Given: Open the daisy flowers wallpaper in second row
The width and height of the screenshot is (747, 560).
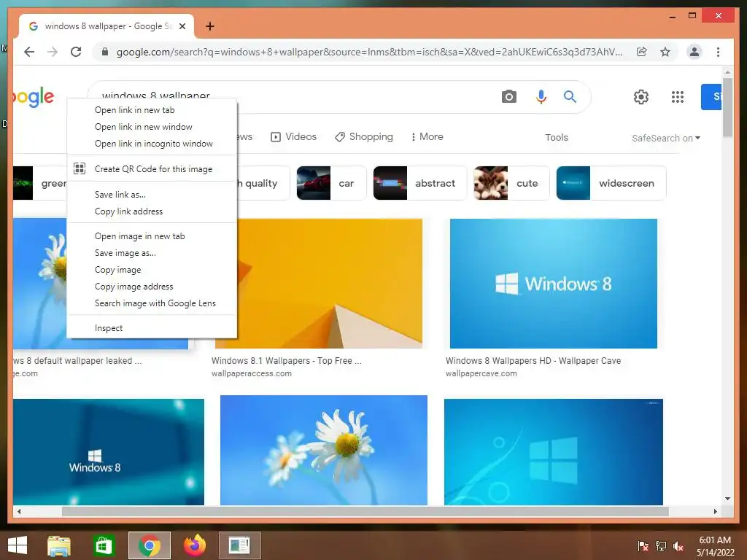Looking at the screenshot, I should 323,450.
